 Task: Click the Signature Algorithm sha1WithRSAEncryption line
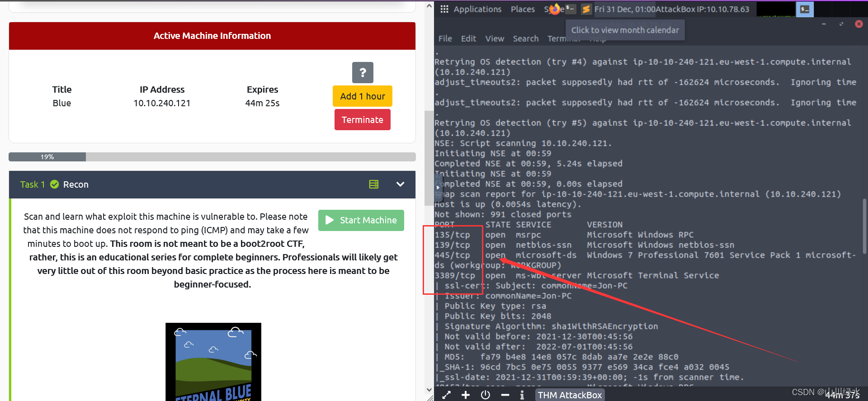click(x=546, y=326)
